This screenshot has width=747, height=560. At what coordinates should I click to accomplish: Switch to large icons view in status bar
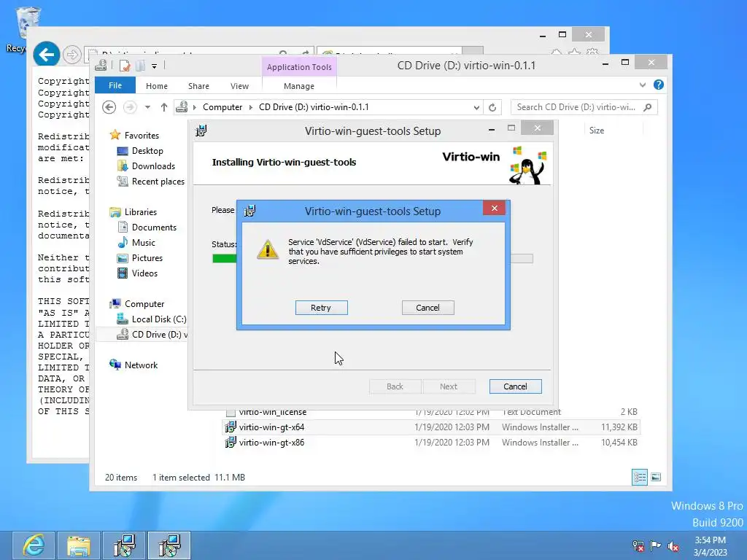[x=656, y=477]
